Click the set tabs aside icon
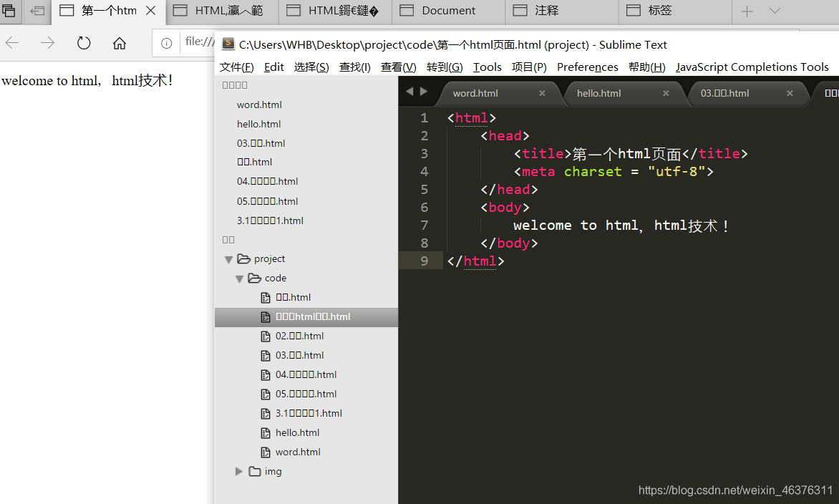The image size is (839, 504). point(37,10)
